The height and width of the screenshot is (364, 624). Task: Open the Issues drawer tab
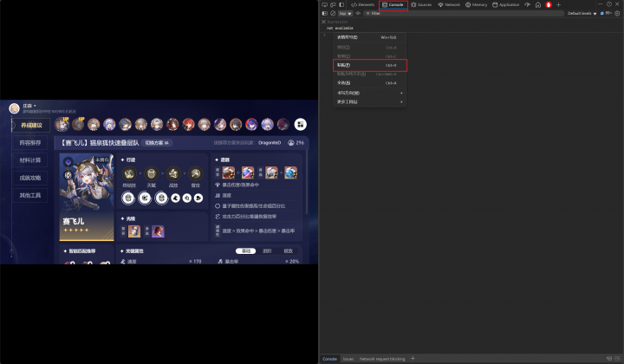(348, 359)
